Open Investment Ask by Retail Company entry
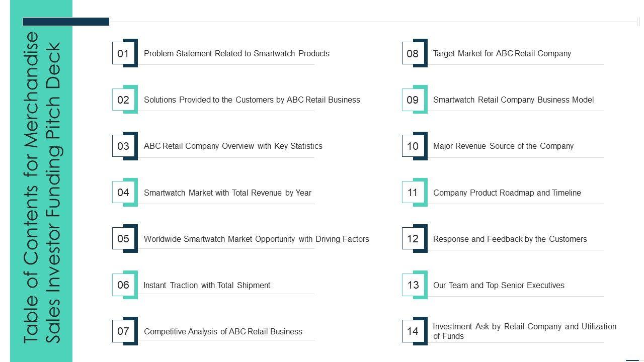Image resolution: width=644 pixels, height=362 pixels. click(524, 331)
